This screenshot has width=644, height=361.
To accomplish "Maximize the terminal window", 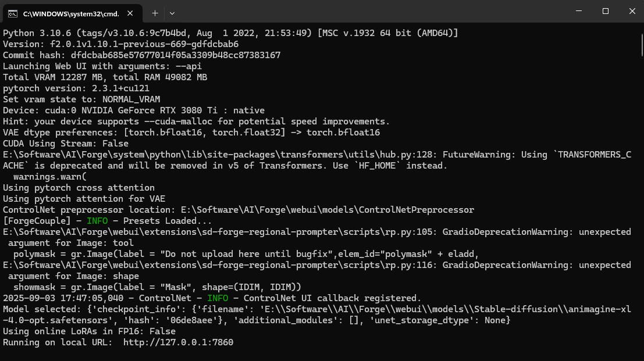I will [x=605, y=12].
